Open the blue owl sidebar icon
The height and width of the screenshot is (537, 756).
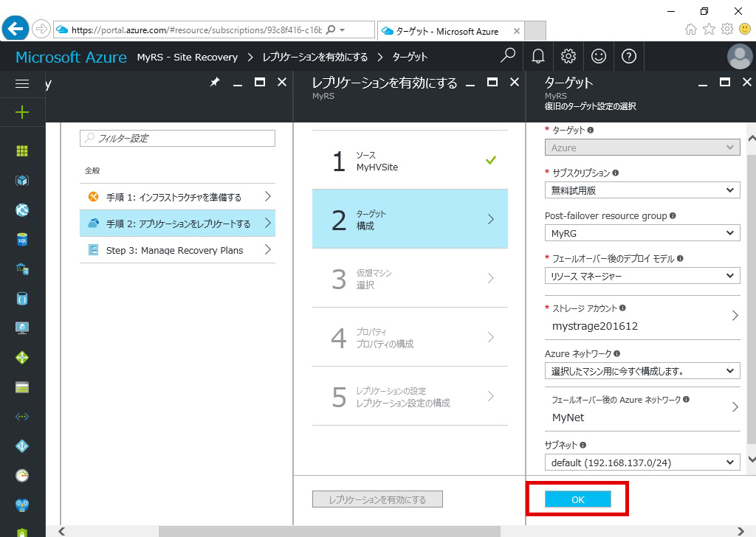coord(22,505)
